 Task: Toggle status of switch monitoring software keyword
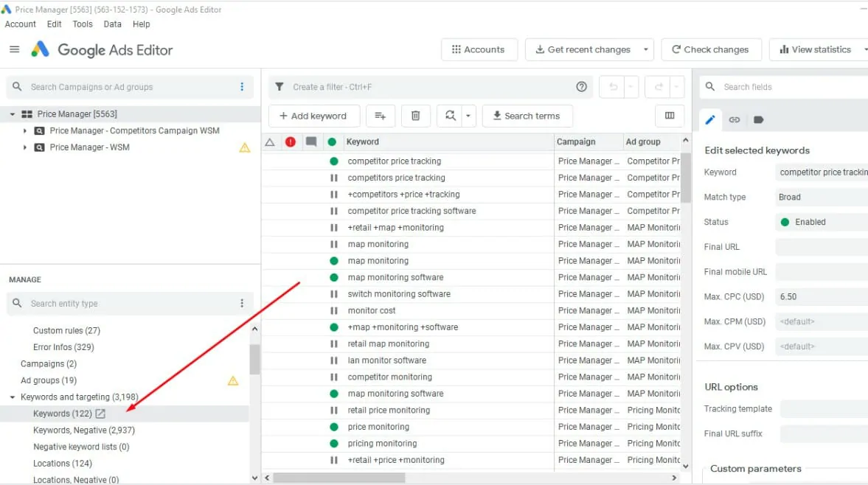click(x=334, y=294)
